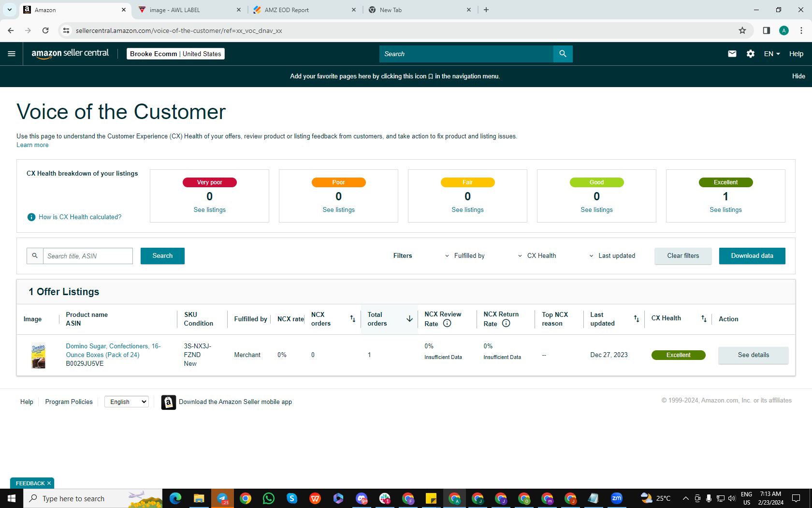Click the NCX Review Rate info icon
812x508 pixels.
point(447,323)
